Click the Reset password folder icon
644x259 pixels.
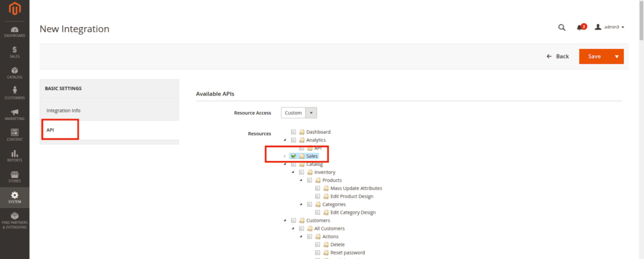click(326, 253)
